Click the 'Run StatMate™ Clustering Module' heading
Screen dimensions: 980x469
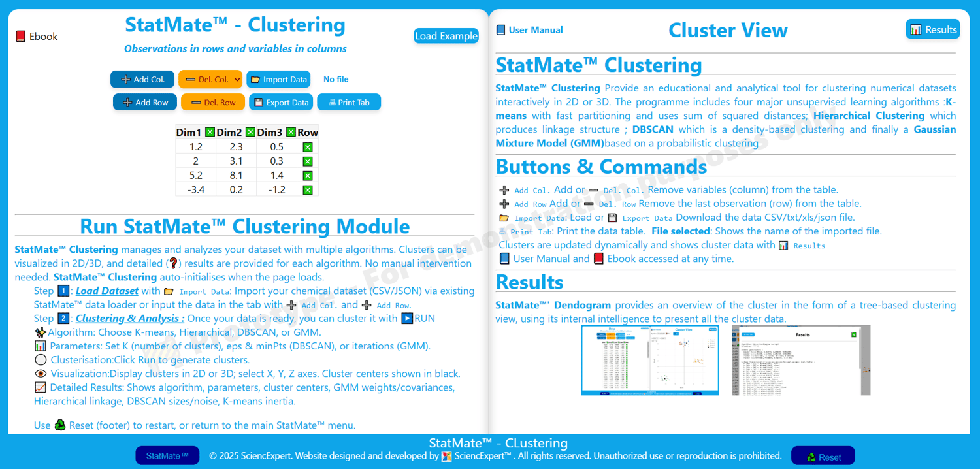click(x=245, y=226)
